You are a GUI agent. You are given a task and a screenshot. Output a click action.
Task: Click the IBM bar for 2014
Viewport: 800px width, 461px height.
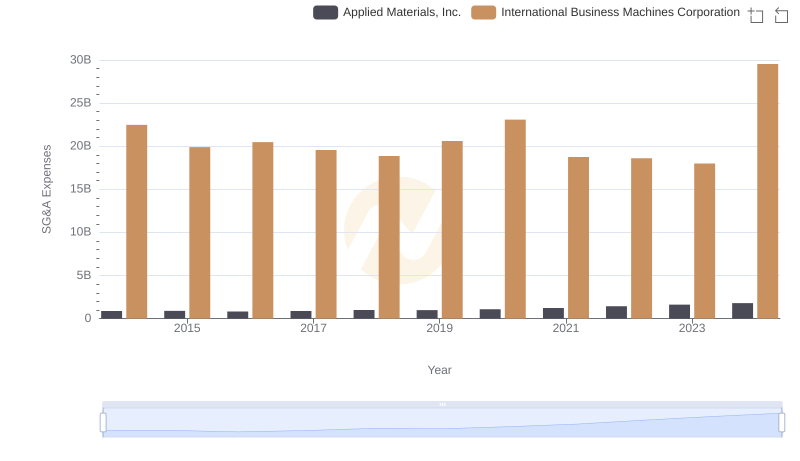coord(137,222)
